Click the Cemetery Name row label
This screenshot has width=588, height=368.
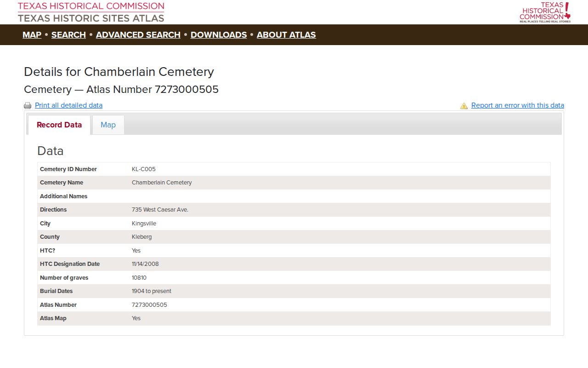point(62,183)
